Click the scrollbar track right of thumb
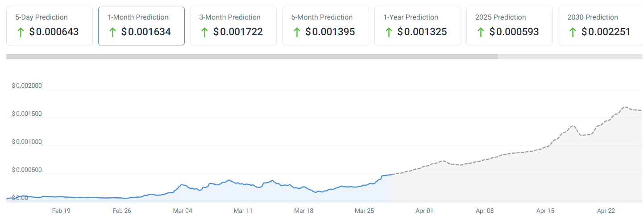644x224 pixels. [x=570, y=57]
